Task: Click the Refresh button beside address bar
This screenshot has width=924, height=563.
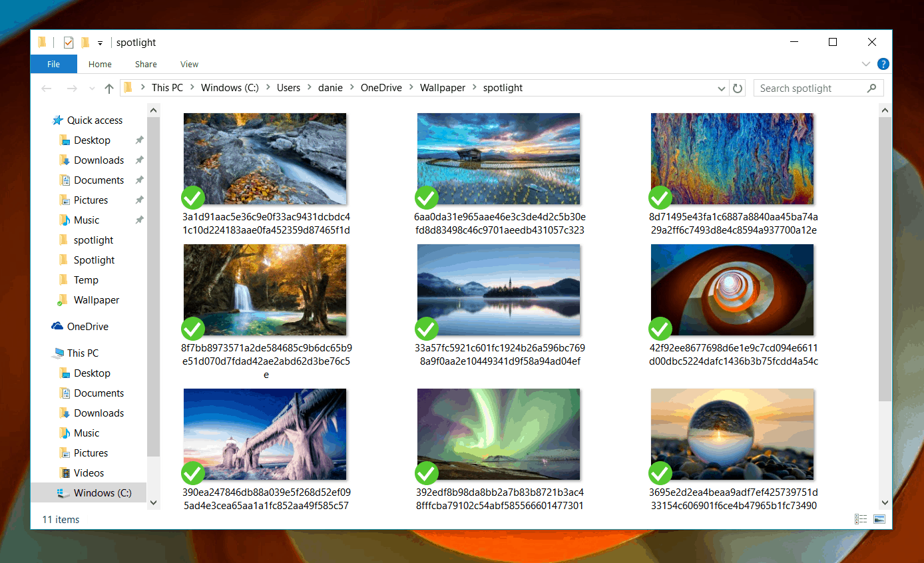Action: coord(737,88)
